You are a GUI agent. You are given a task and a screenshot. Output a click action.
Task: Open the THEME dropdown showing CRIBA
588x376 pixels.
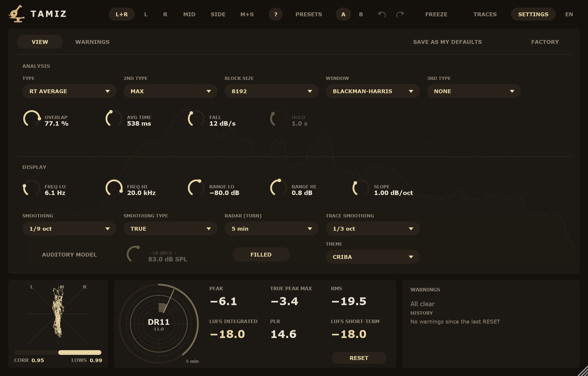coord(373,257)
